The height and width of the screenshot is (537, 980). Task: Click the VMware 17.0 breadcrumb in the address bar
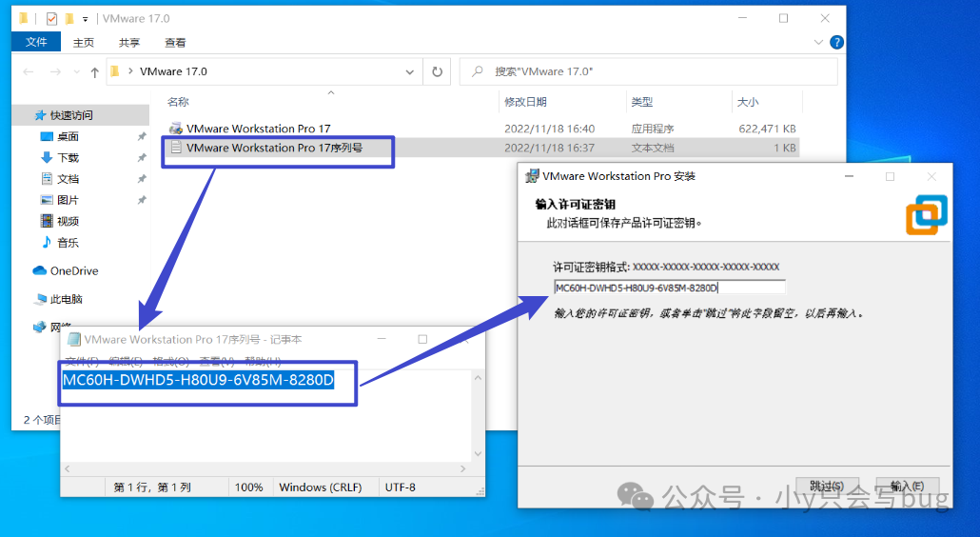[173, 71]
